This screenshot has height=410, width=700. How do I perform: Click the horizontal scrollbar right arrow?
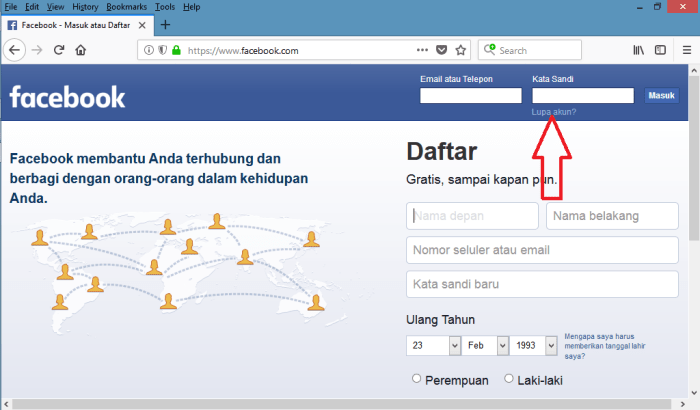[682, 404]
